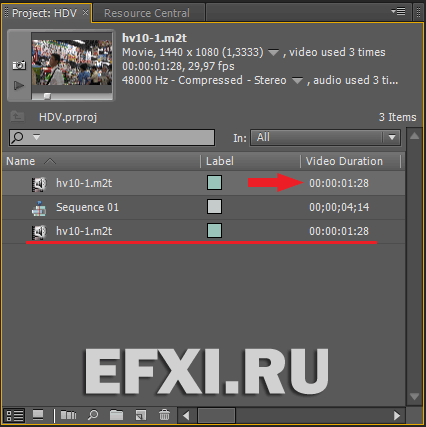Create a New Bin folder
The width and height of the screenshot is (426, 427).
[116, 415]
